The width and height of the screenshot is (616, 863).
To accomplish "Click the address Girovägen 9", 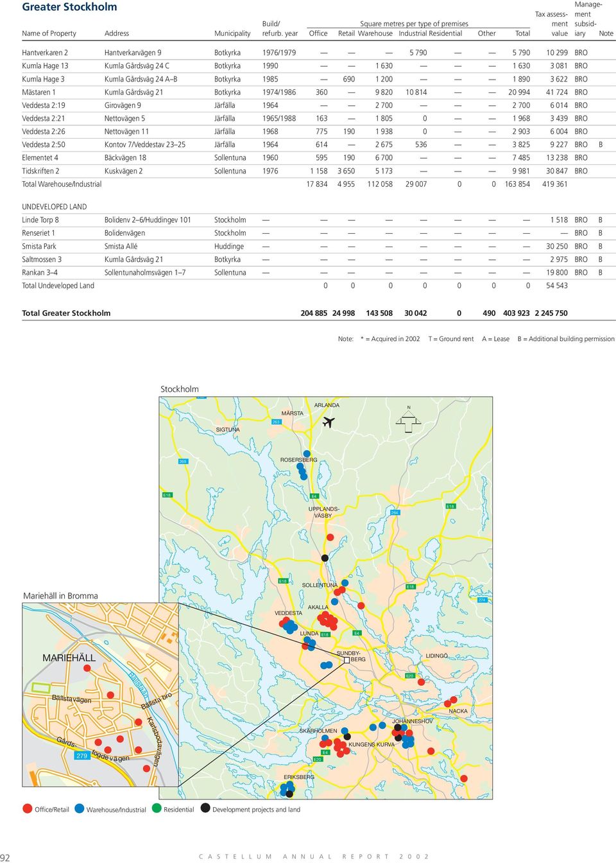I will point(123,105).
